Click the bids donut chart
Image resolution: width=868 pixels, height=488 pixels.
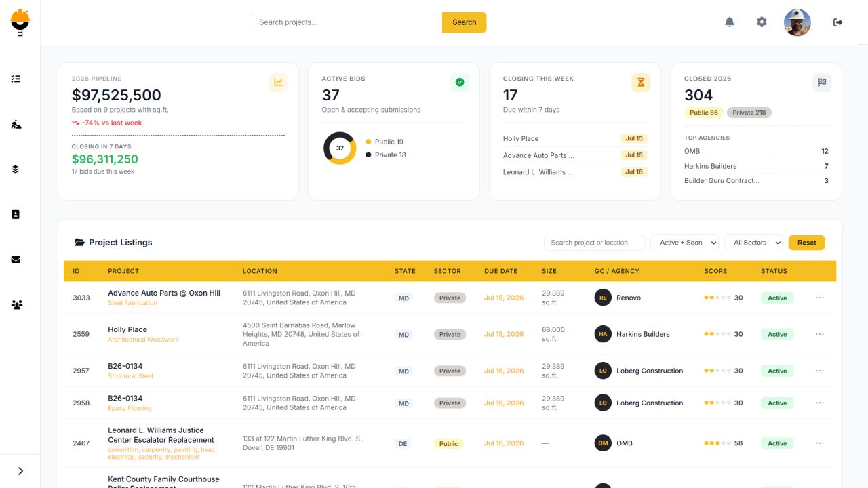(340, 148)
